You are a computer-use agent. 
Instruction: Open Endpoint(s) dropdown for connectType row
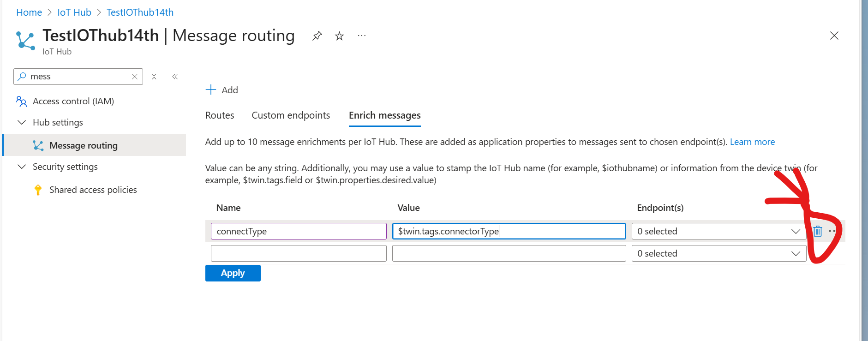pyautogui.click(x=719, y=231)
